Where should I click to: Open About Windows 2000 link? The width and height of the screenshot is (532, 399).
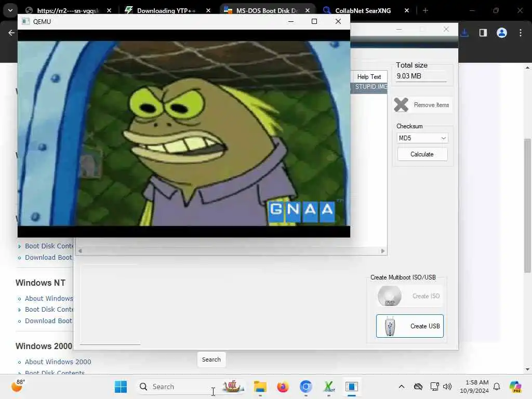pyautogui.click(x=58, y=362)
